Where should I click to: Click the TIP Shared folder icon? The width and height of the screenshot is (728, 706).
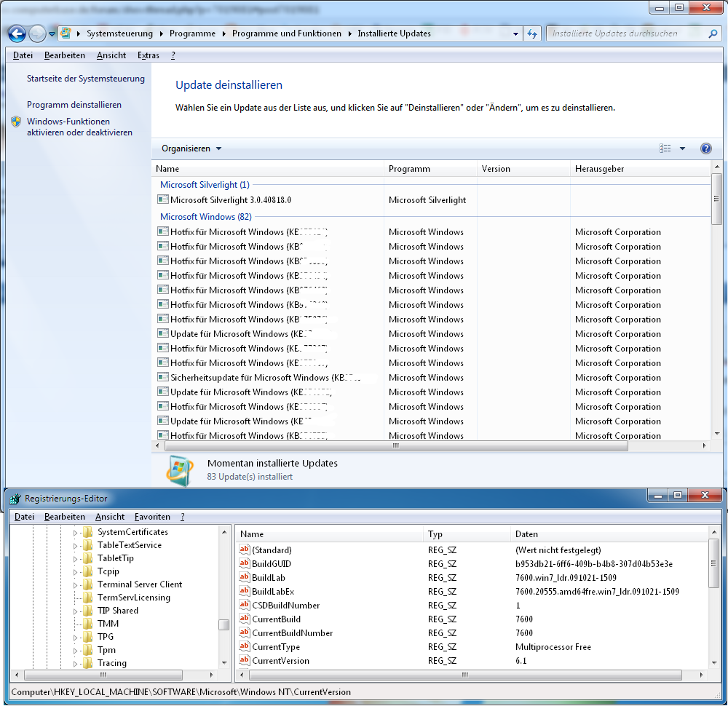[x=88, y=611]
